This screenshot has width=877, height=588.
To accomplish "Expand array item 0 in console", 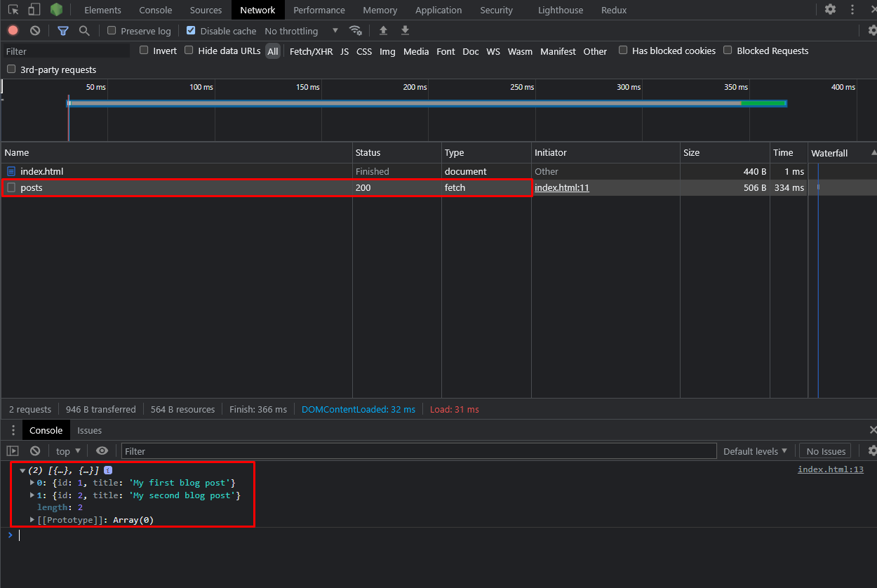I will (32, 483).
